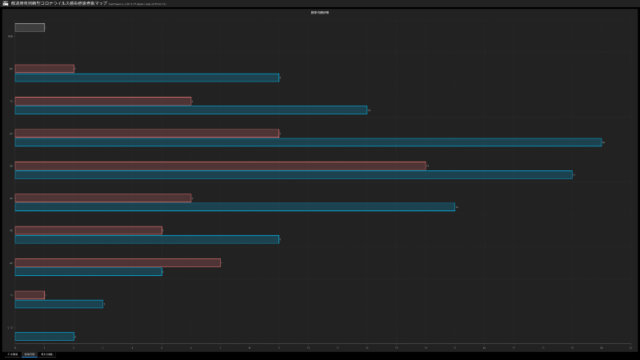The width and height of the screenshot is (640, 360).
Task: Click the second red bar from the top
Action: [103, 101]
